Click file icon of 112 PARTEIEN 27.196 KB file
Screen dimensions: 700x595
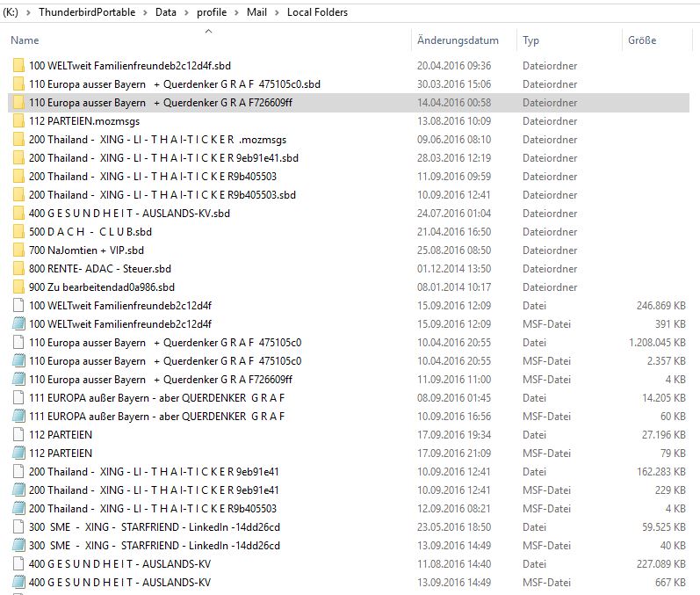tap(18, 435)
